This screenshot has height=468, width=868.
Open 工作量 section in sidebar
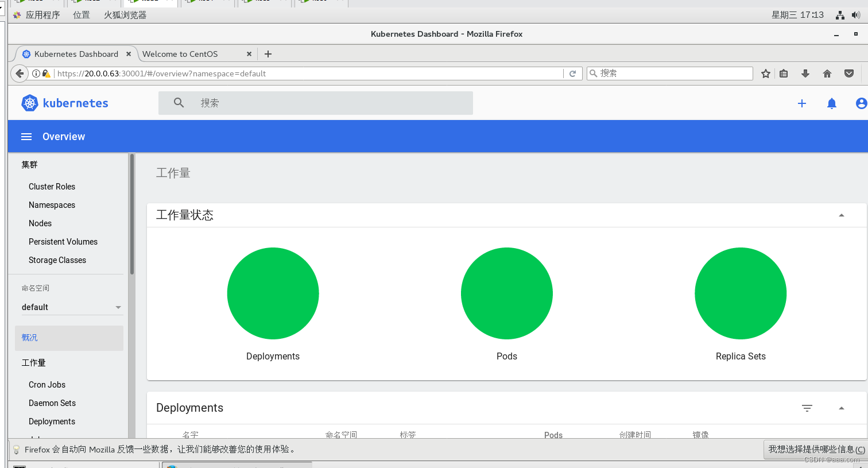point(33,363)
